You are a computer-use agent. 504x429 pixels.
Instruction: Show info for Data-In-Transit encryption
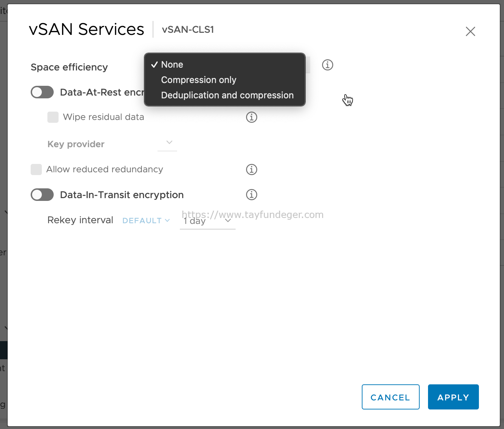click(x=252, y=195)
